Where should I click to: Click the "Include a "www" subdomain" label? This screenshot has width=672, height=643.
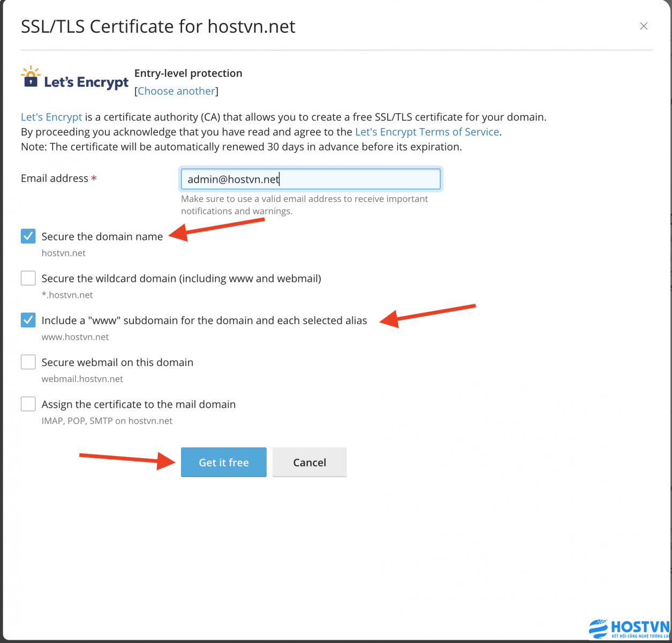coord(205,320)
